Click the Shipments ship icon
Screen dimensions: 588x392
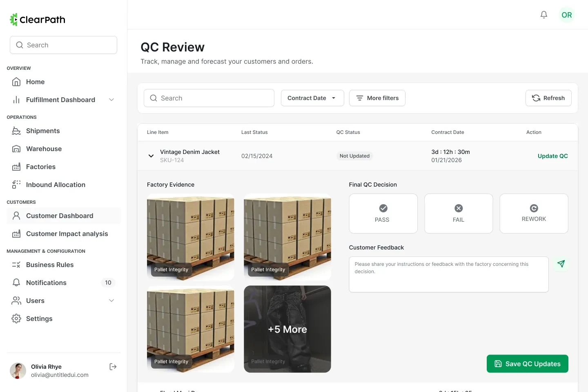16,131
